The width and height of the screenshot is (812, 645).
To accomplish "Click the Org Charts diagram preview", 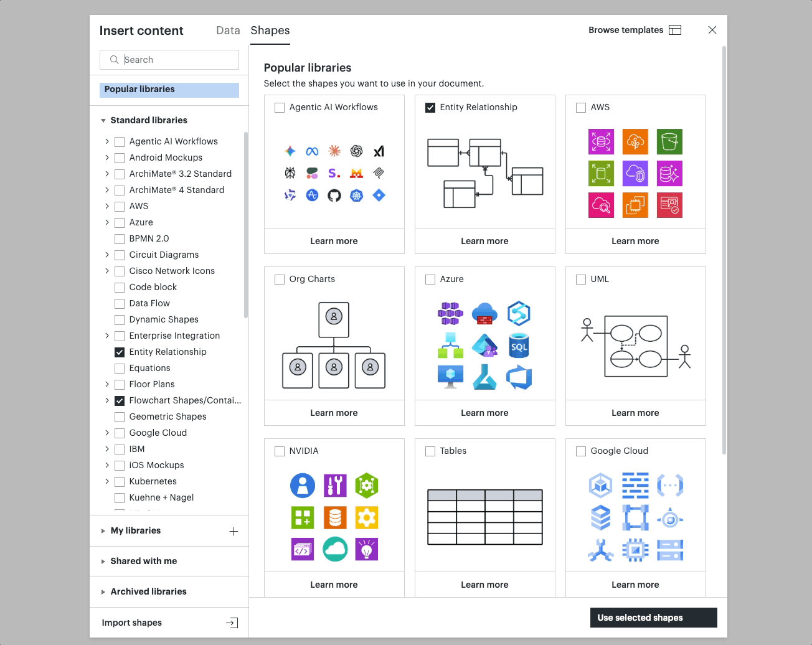I will (334, 346).
